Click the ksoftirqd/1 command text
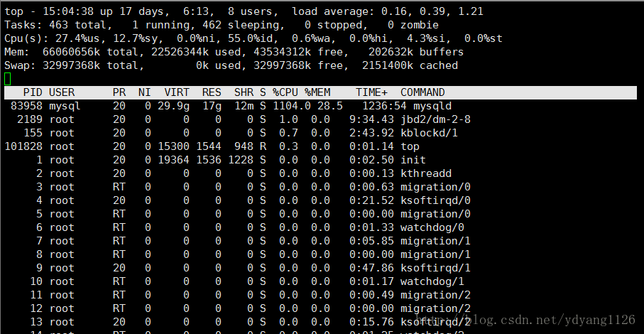Image resolution: width=644 pixels, height=334 pixels. coord(435,268)
